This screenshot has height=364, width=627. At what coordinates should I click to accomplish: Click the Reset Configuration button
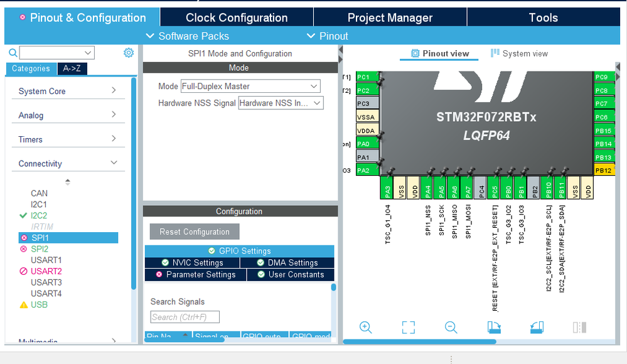pos(195,232)
